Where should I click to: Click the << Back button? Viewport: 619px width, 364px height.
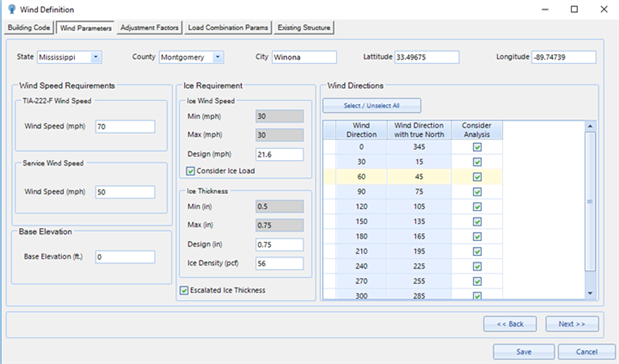[x=510, y=324]
